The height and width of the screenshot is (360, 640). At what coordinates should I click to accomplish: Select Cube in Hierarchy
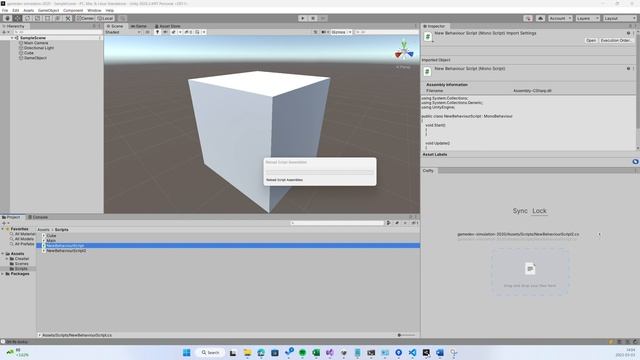coord(29,53)
